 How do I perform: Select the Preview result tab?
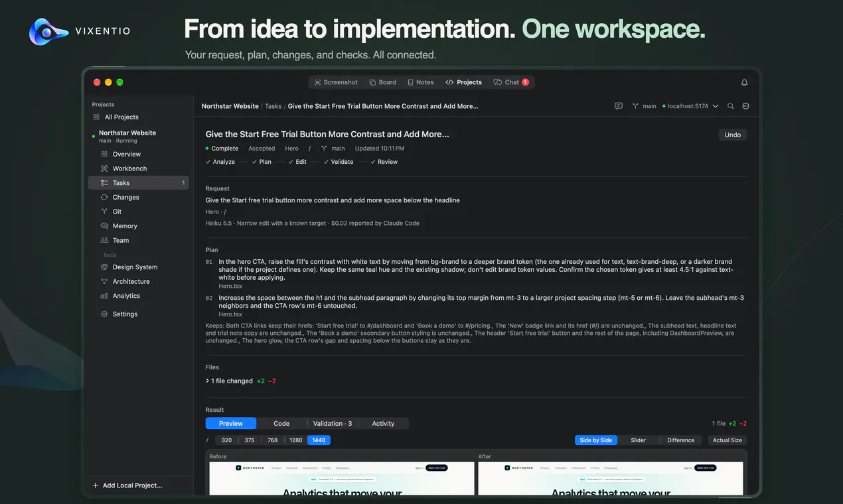(231, 424)
